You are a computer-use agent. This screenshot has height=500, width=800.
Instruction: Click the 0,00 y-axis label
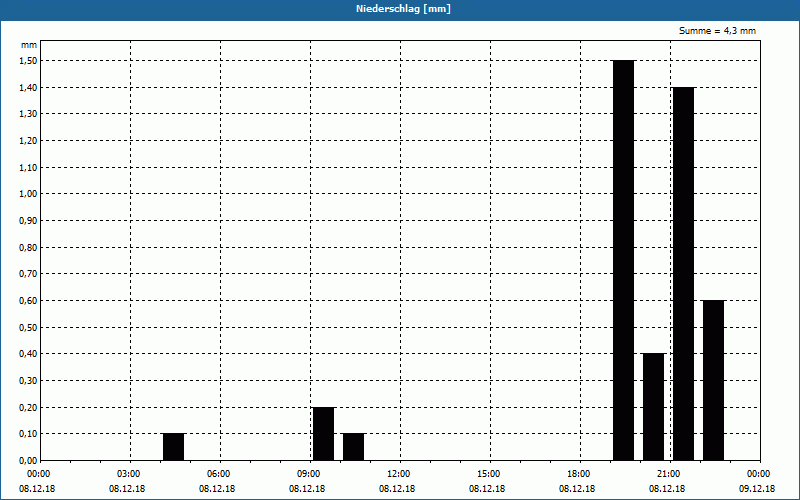[28, 461]
